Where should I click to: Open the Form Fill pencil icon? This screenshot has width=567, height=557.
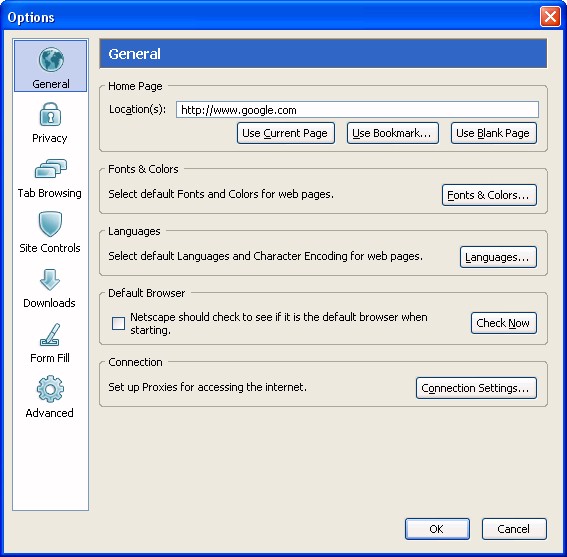tap(50, 335)
